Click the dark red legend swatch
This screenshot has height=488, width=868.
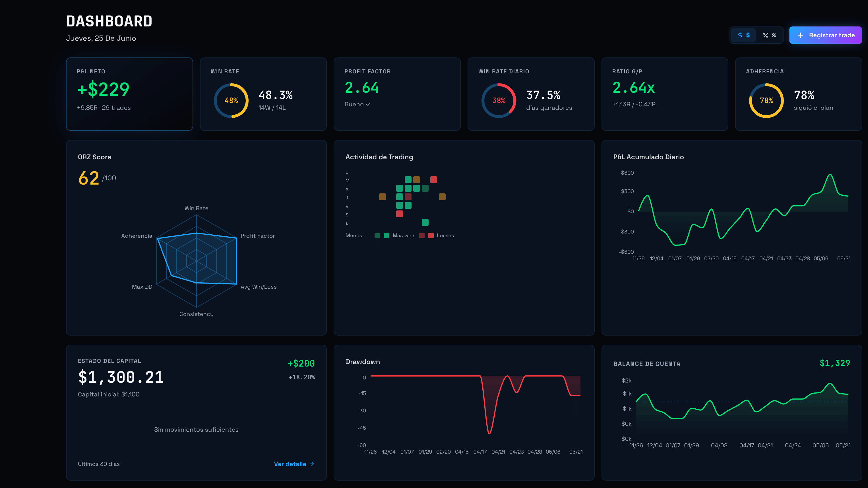click(422, 235)
